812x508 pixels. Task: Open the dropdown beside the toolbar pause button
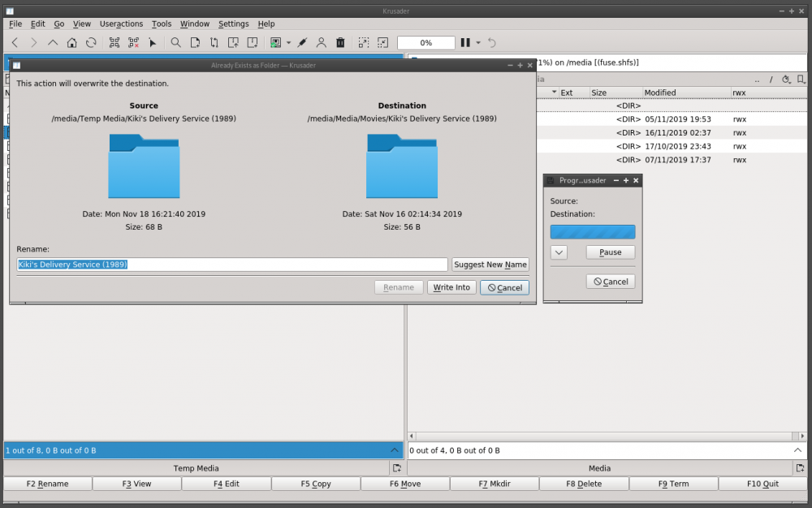click(x=478, y=42)
